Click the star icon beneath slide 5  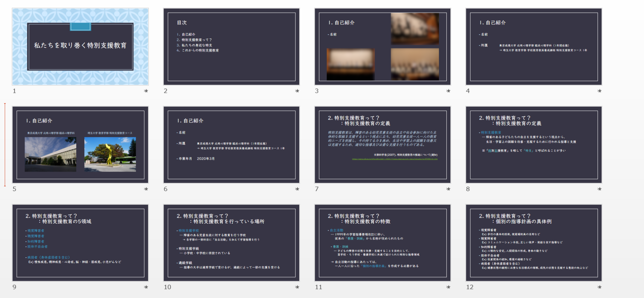(x=146, y=189)
